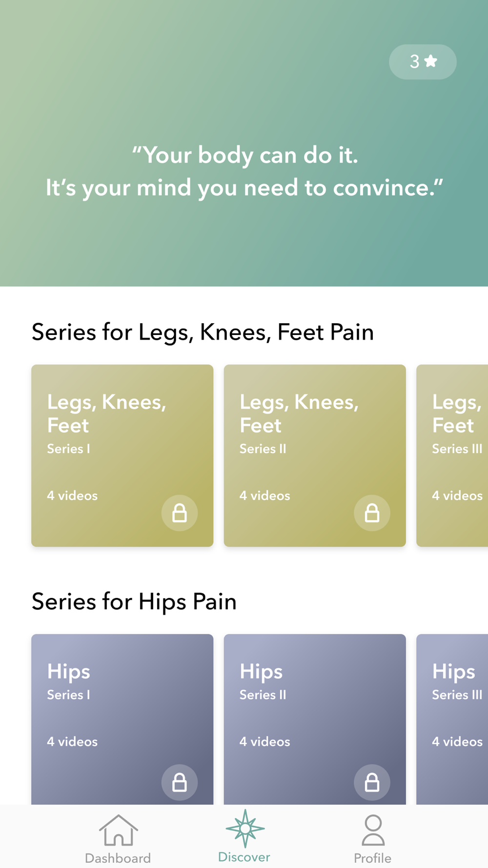The height and width of the screenshot is (868, 488).
Task: Select the Discover compass star icon
Action: [x=245, y=828]
